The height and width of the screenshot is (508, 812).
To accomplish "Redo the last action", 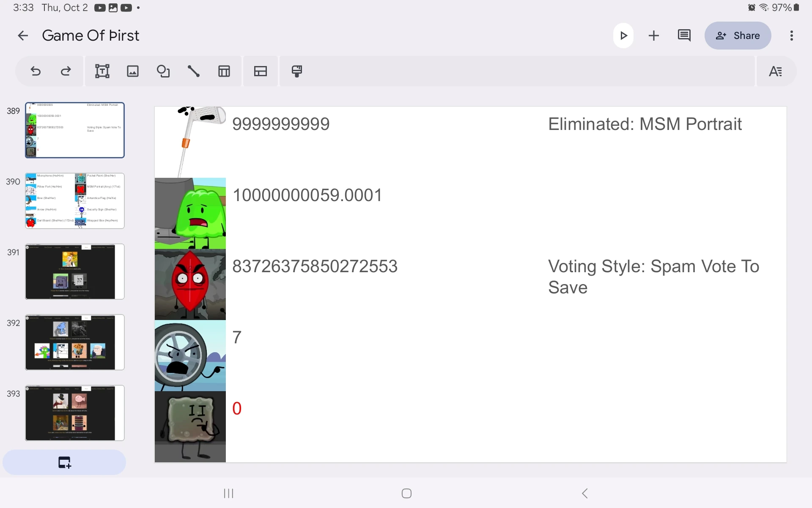I will tap(66, 71).
